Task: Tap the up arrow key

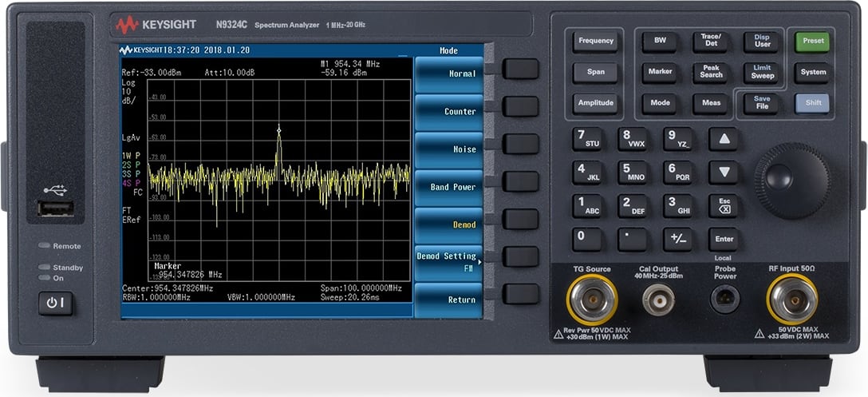Action: [x=724, y=139]
